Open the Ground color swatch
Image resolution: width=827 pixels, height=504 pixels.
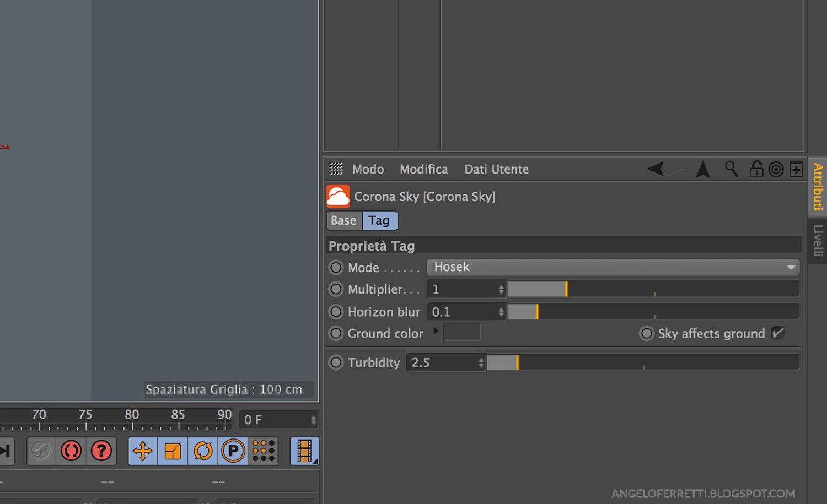[x=461, y=332]
